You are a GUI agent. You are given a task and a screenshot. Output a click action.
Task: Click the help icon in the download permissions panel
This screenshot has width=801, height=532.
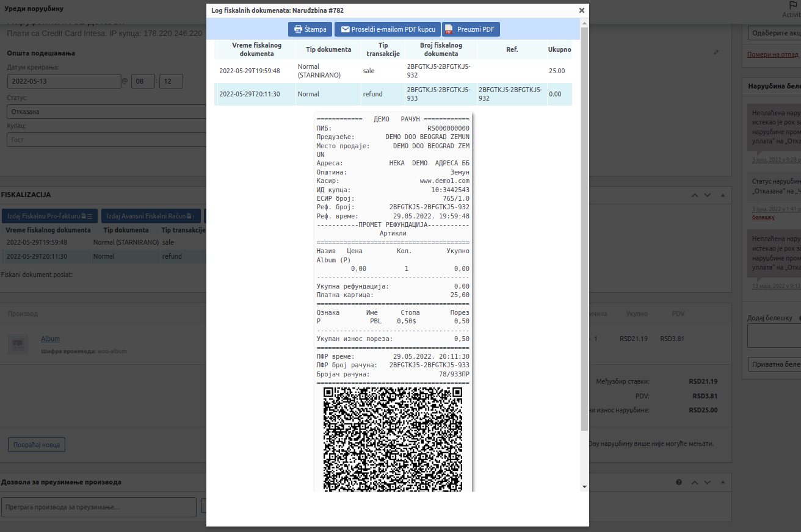tap(679, 482)
